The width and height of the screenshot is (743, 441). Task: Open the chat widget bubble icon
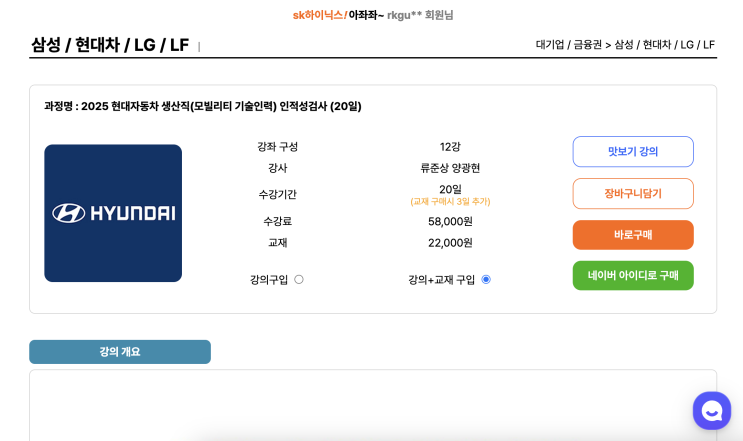coord(712,410)
